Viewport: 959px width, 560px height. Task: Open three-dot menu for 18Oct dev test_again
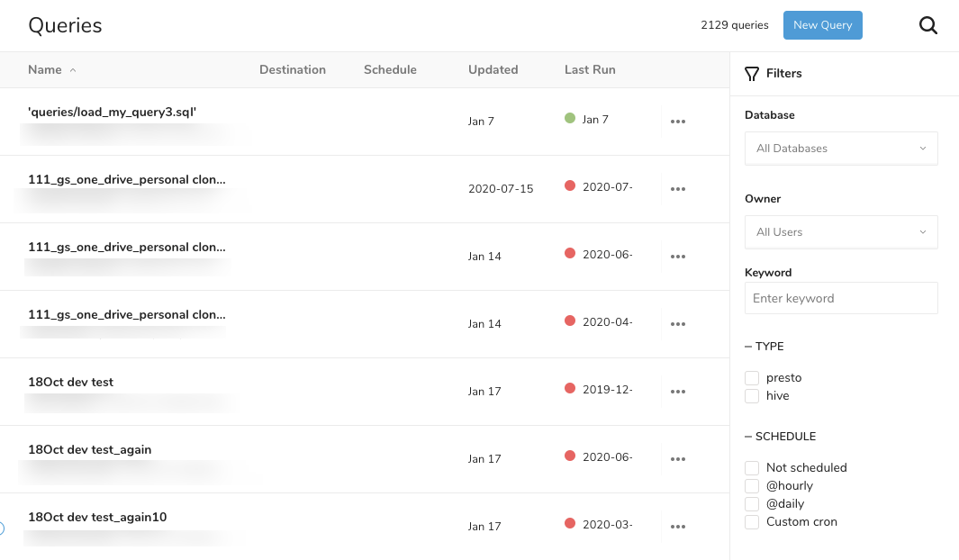(678, 459)
